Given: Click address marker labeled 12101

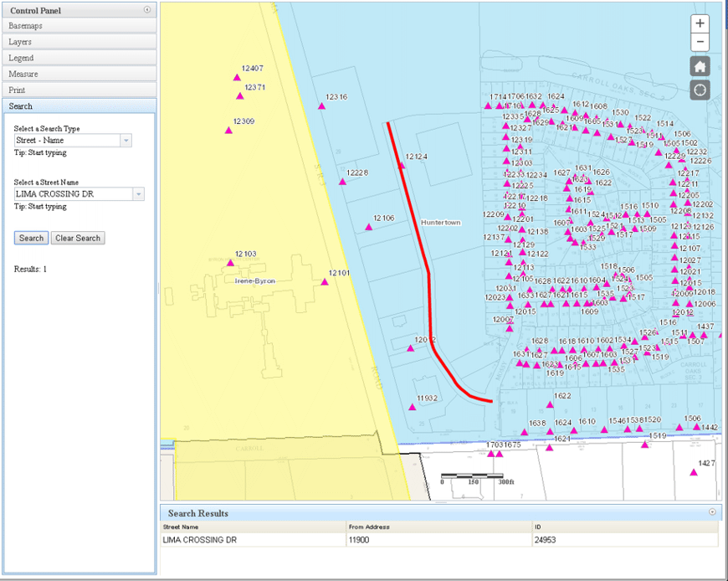Looking at the screenshot, I should click(325, 282).
